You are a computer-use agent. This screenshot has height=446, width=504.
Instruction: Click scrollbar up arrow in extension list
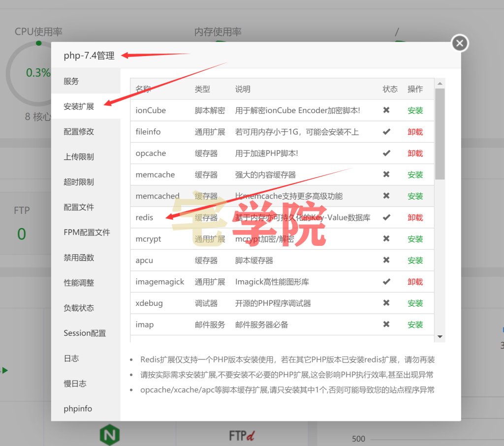click(x=440, y=84)
